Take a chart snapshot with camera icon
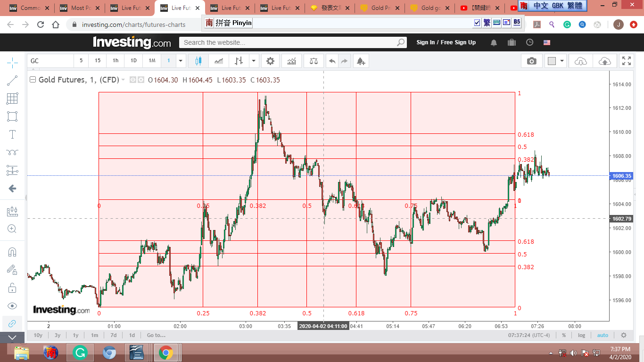This screenshot has width=644, height=362. tap(532, 61)
